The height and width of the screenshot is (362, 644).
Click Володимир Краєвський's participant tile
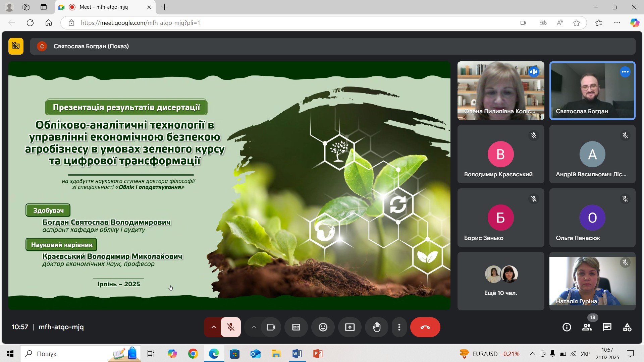point(501,154)
